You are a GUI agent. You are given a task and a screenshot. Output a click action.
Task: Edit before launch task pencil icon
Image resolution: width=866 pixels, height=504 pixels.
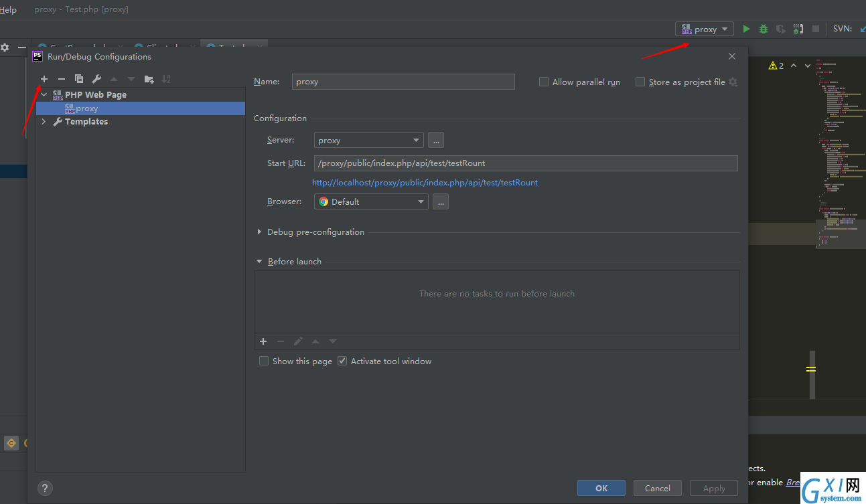tap(298, 341)
